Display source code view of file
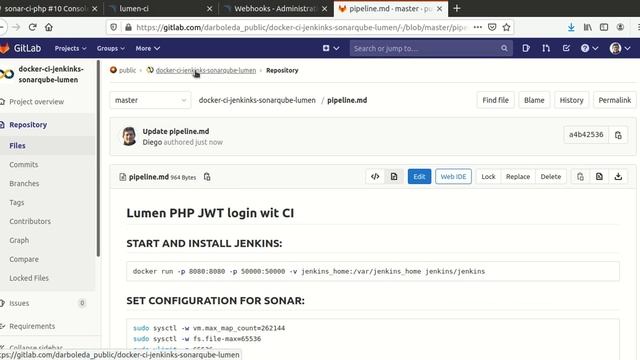This screenshot has width=640, height=360. 375,176
